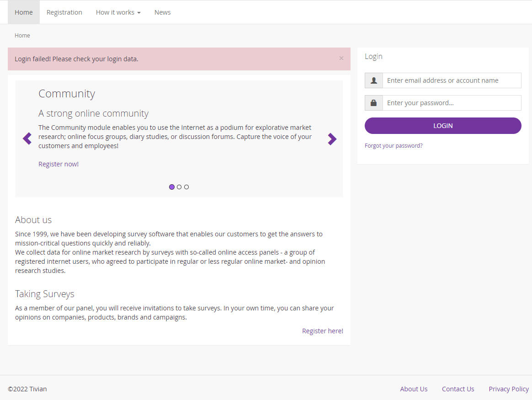Viewport: 532px width, 400px height.
Task: Focus the email address or account name field
Action: tap(452, 80)
